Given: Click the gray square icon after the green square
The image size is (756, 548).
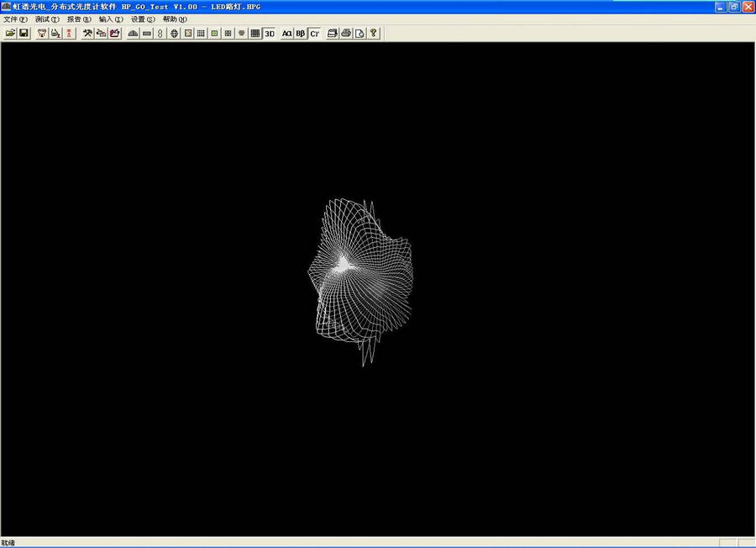Looking at the screenshot, I should pos(228,34).
